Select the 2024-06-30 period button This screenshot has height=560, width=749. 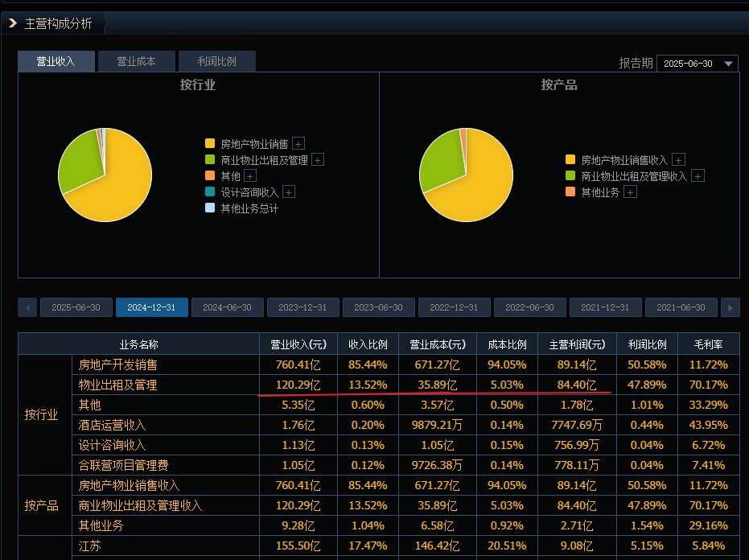coord(228,307)
